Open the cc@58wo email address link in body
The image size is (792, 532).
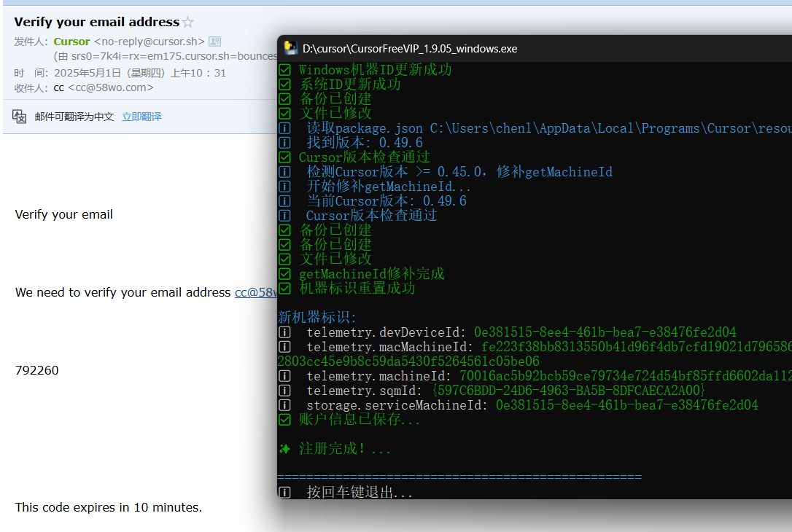pos(255,292)
